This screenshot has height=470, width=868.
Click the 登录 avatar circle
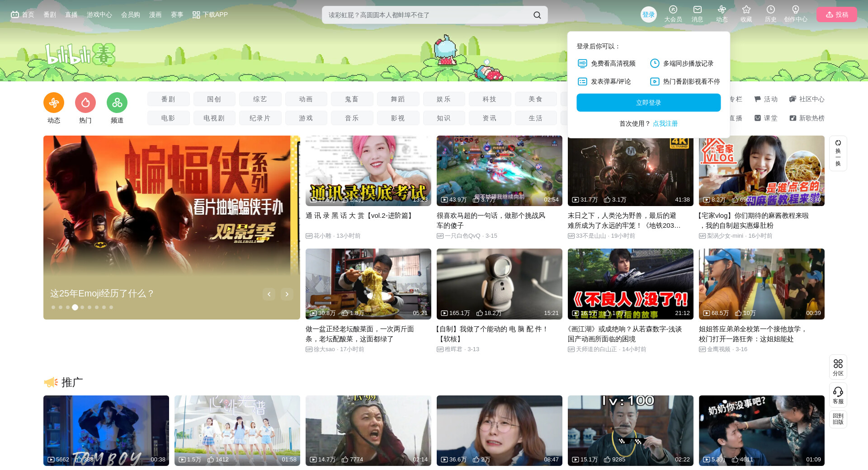click(649, 14)
